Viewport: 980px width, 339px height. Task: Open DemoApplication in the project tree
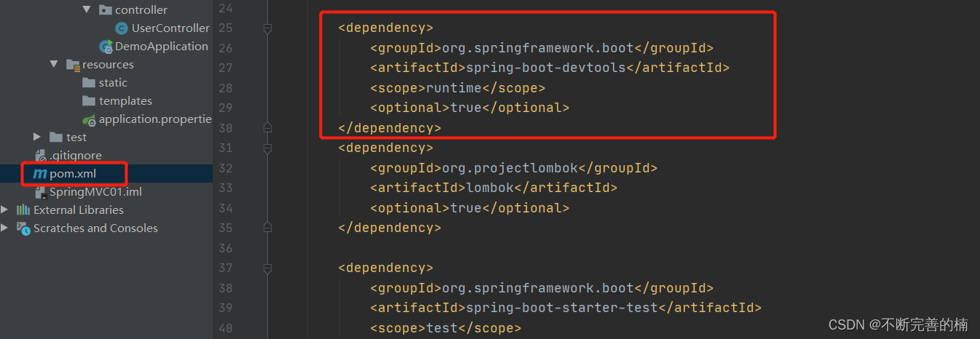[162, 46]
